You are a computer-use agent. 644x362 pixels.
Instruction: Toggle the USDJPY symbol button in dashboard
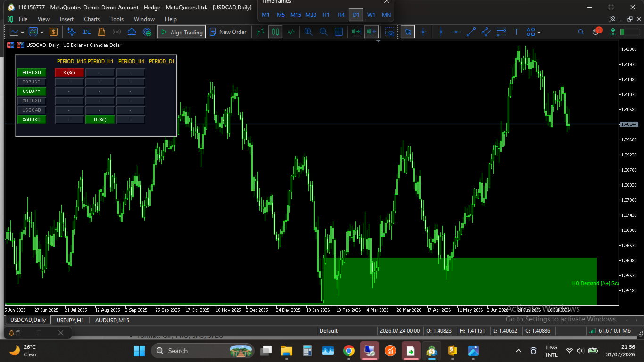[x=32, y=91]
